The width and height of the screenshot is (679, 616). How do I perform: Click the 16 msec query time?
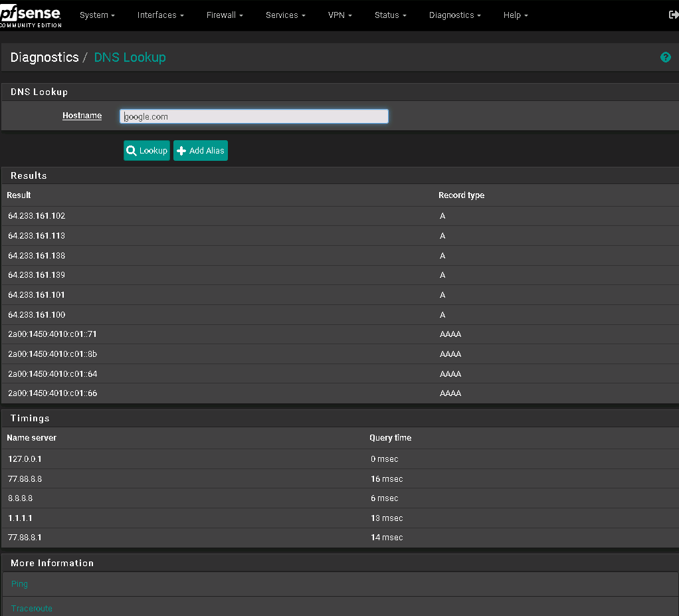[387, 478]
